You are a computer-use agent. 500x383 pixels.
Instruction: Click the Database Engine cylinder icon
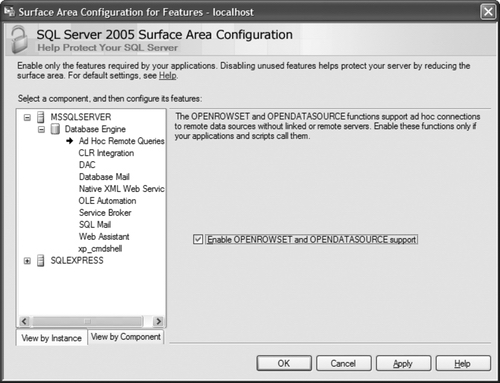pyautogui.click(x=55, y=129)
